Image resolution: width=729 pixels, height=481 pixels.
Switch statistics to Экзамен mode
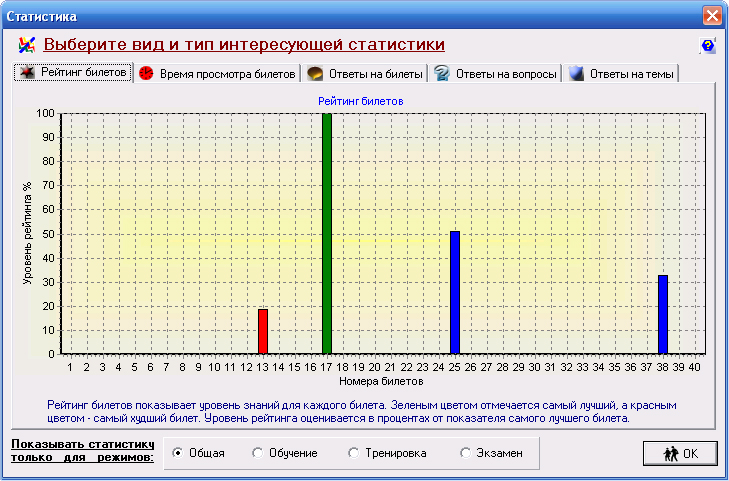(x=465, y=453)
